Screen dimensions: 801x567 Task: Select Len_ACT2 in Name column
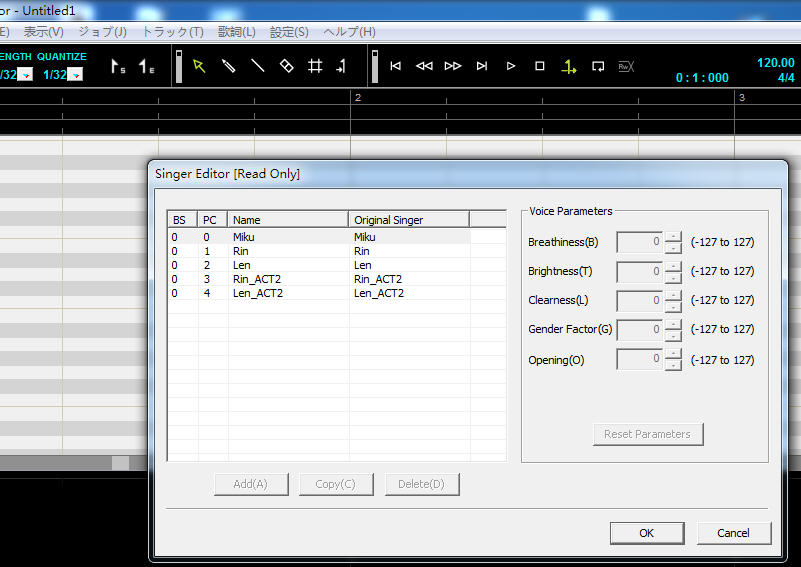click(x=258, y=293)
